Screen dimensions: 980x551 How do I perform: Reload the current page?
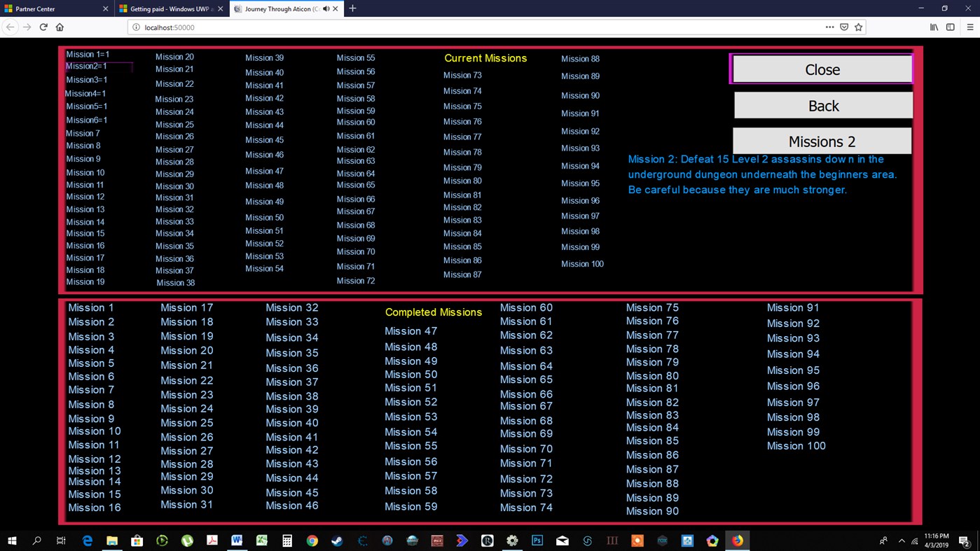pyautogui.click(x=43, y=27)
